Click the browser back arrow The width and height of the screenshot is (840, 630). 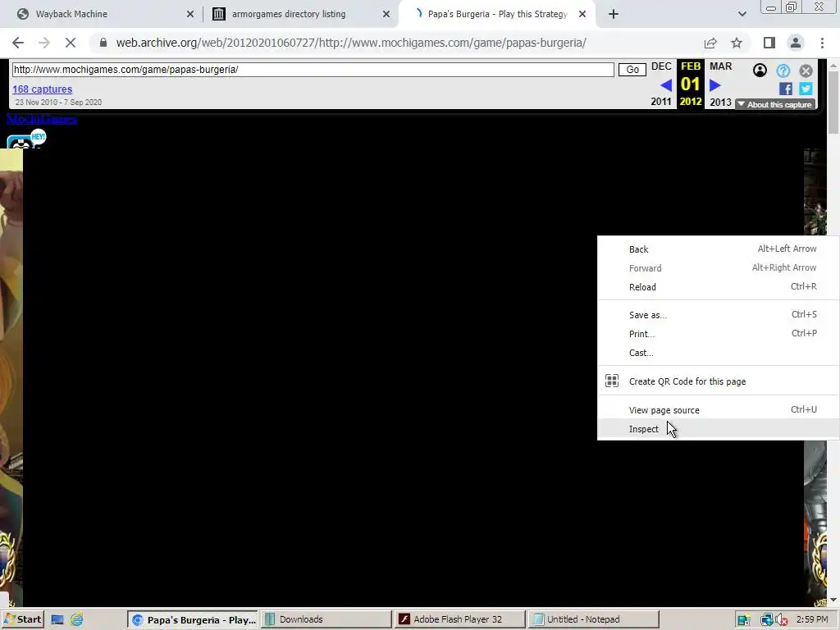point(18,43)
